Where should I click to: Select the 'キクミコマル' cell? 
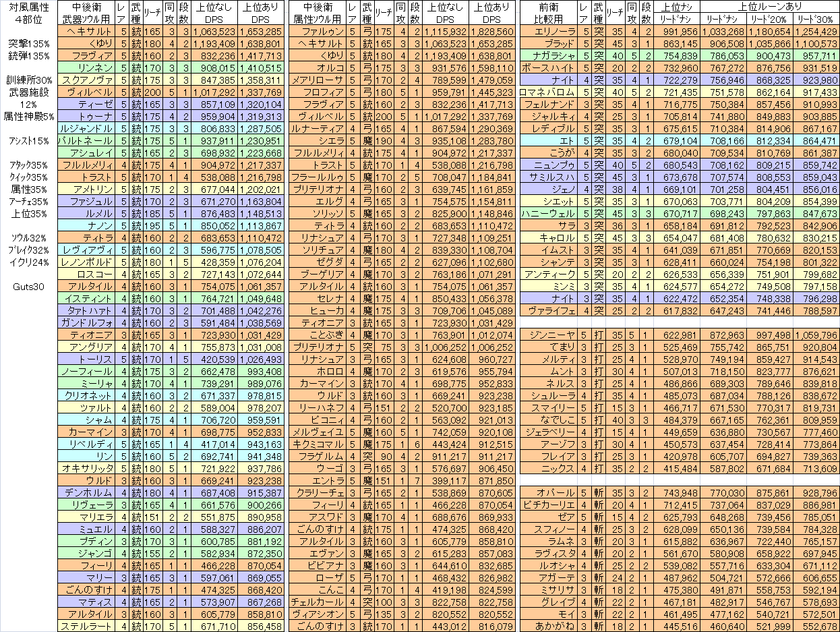(318, 444)
